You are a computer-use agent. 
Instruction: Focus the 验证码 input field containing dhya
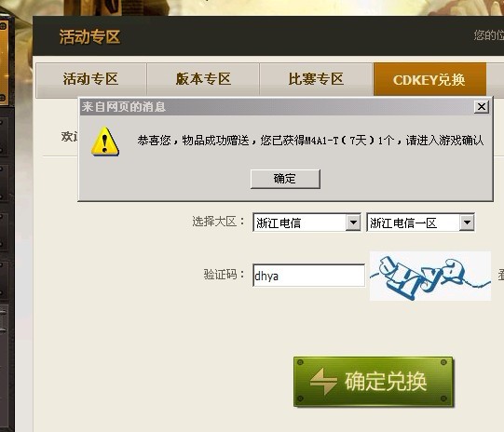(308, 276)
